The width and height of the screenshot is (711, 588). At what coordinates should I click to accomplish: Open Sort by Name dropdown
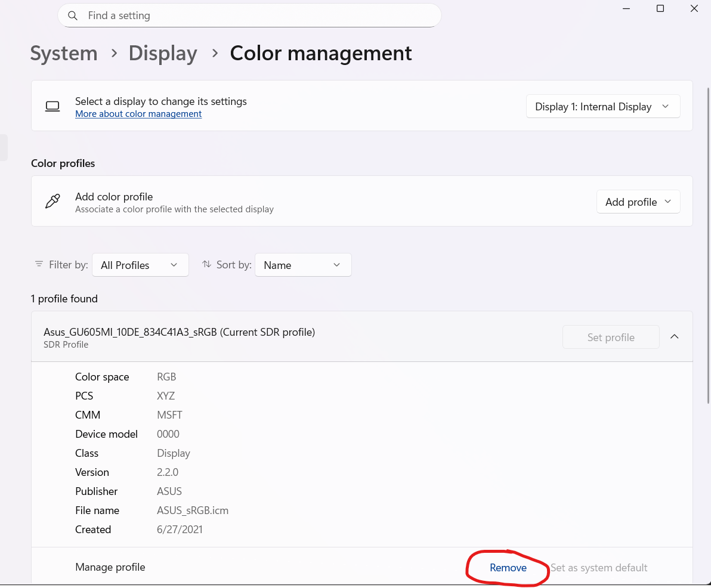[x=303, y=265]
